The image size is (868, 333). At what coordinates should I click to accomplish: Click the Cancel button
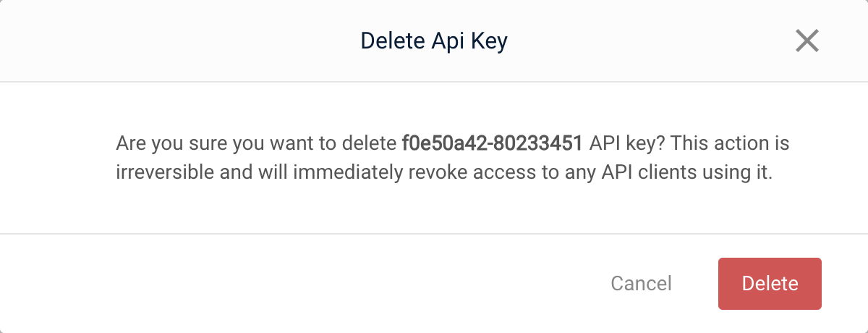coord(641,283)
